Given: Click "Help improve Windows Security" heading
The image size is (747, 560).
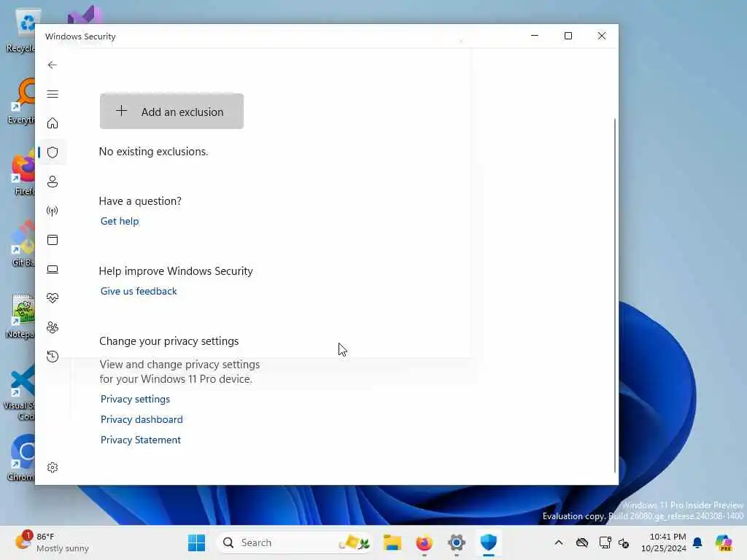Looking at the screenshot, I should coord(176,271).
